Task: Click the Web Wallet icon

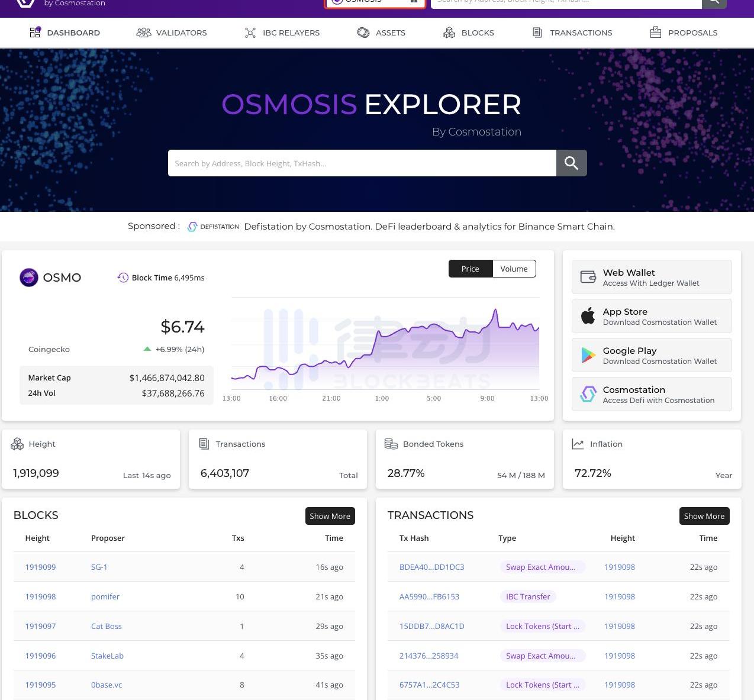Action: (588, 277)
